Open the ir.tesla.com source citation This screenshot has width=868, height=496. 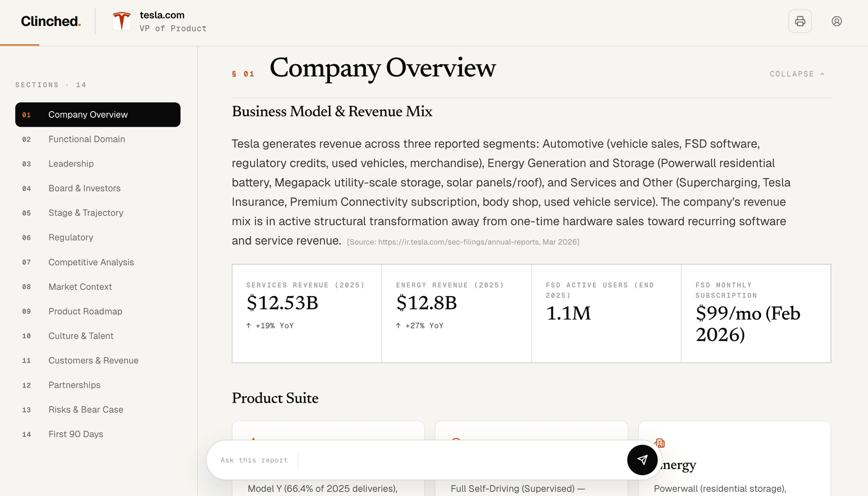tap(463, 242)
